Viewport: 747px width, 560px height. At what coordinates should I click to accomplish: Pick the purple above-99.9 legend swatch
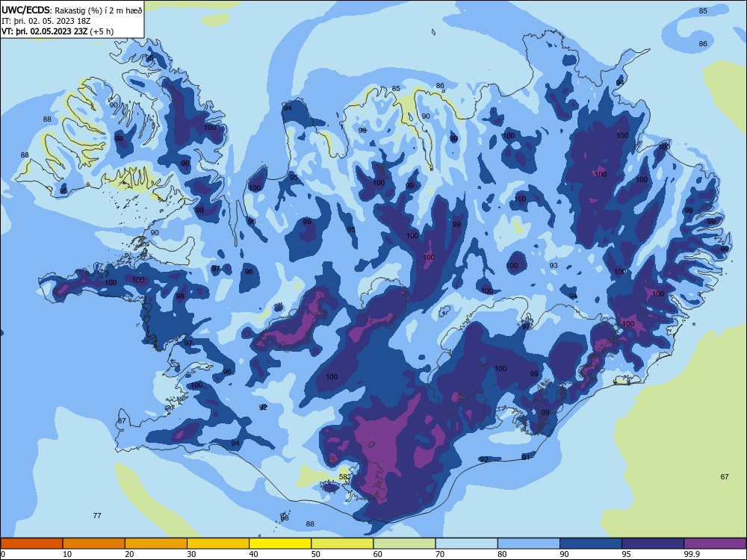(715, 544)
